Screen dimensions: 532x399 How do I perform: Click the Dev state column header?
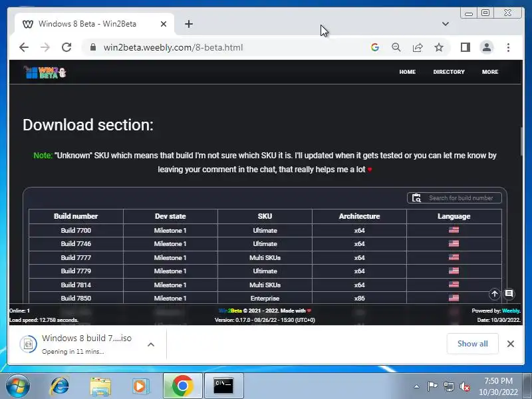pos(170,216)
